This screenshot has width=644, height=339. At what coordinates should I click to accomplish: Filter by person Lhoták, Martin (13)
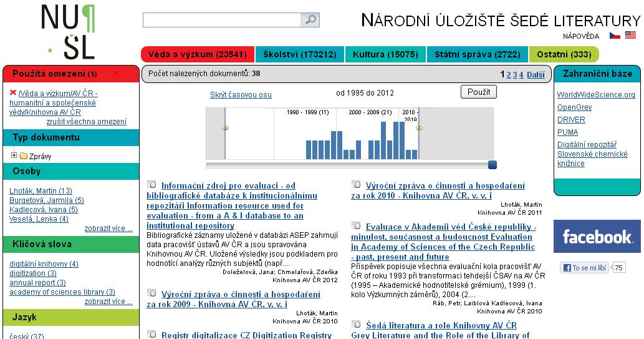click(41, 191)
